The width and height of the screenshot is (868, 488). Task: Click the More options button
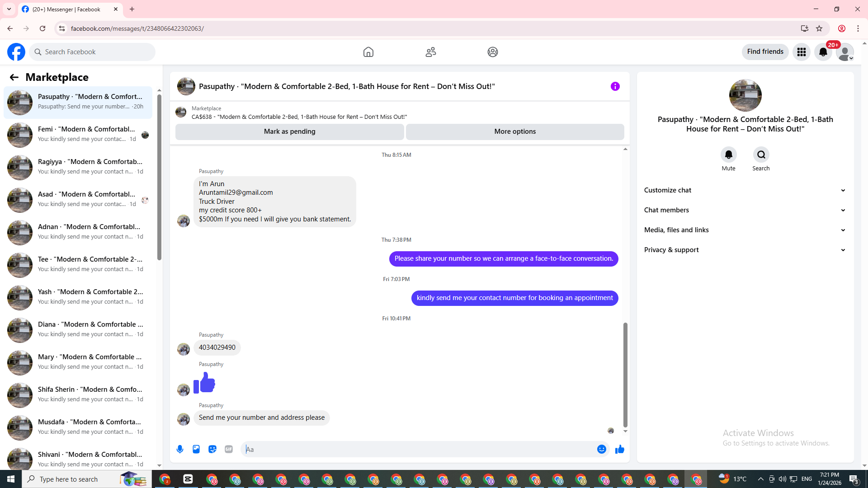pyautogui.click(x=515, y=131)
